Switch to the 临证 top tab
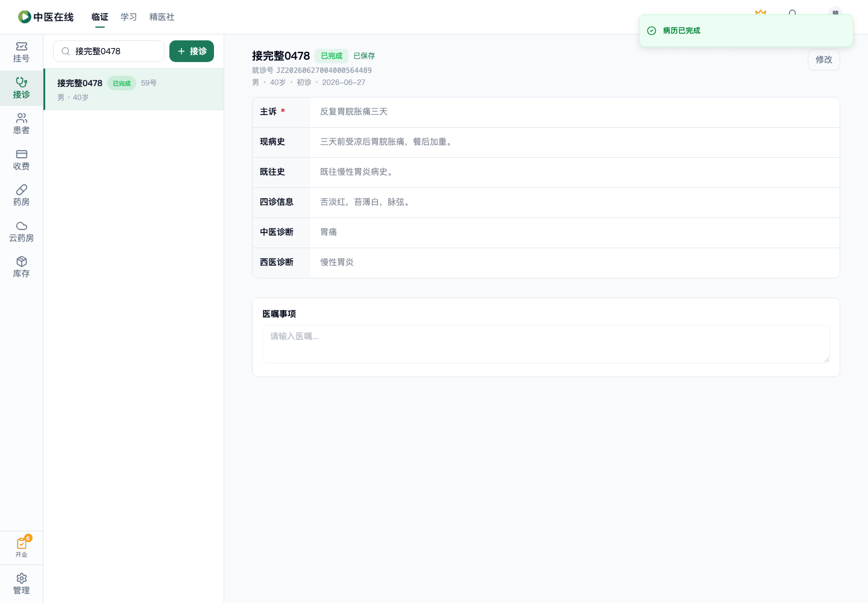Screen dimensions: 868x603 [x=100, y=17]
